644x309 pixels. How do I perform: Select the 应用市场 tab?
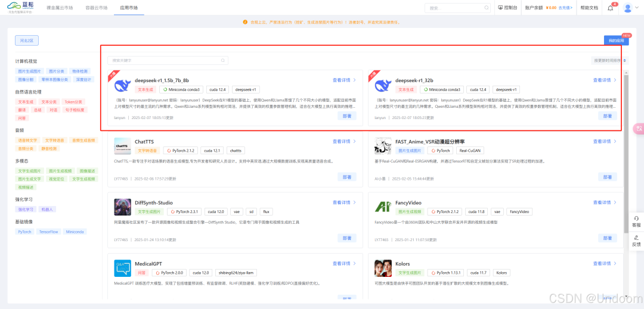[x=129, y=8]
